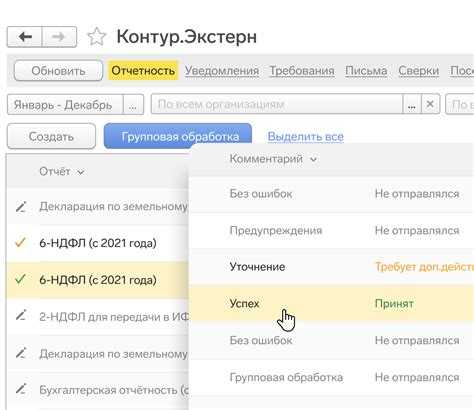Clear the organization filter with X

(x=430, y=104)
